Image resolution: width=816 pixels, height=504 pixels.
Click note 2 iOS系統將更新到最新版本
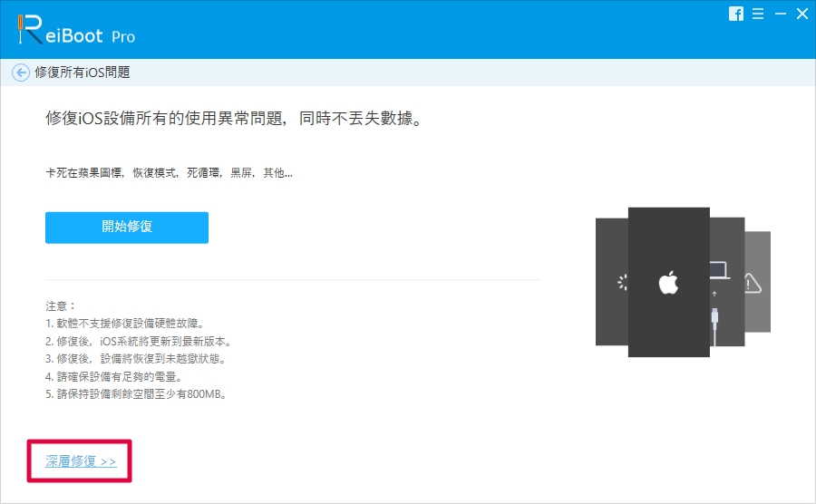139,341
